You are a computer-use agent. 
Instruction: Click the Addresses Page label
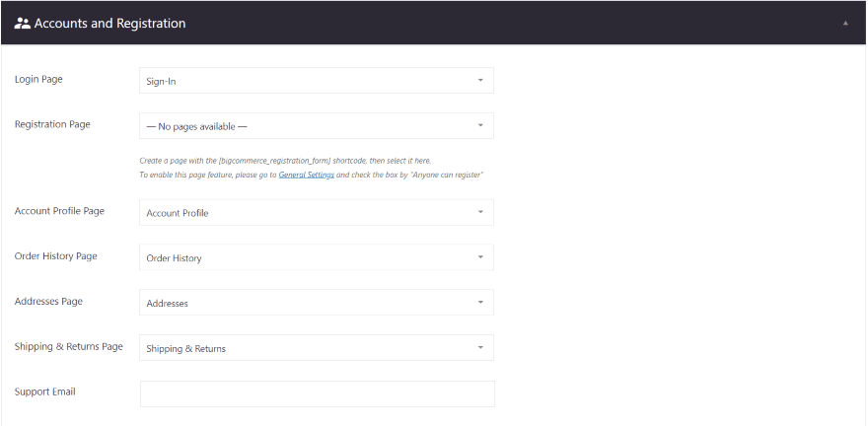click(x=48, y=301)
